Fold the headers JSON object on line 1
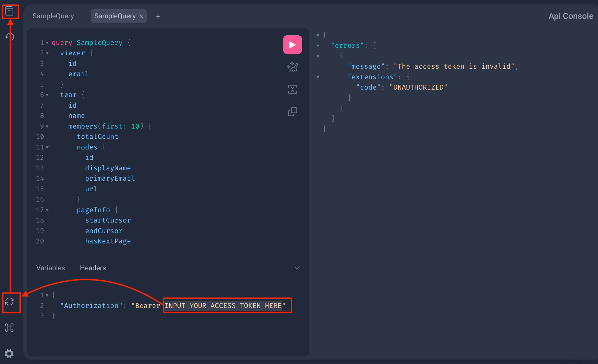The width and height of the screenshot is (598, 364). [x=47, y=295]
